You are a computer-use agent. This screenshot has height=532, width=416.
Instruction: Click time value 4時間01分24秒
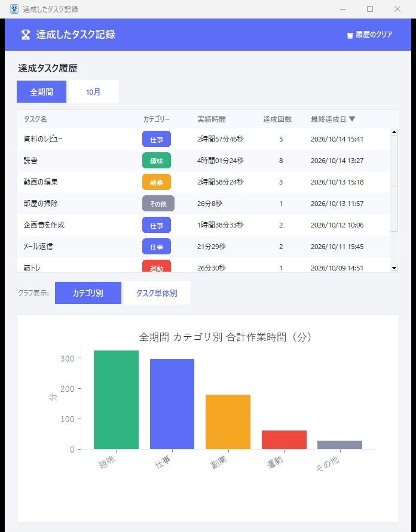coord(221,161)
